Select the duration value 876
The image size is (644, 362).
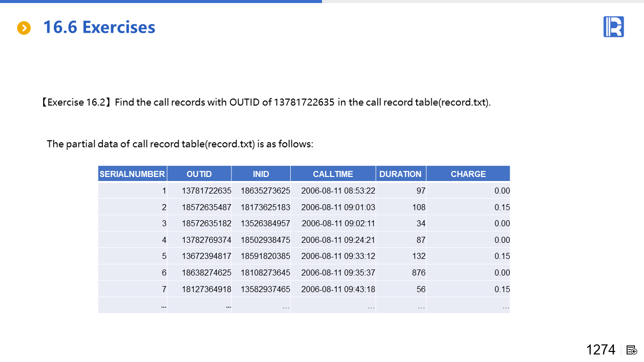(x=418, y=273)
